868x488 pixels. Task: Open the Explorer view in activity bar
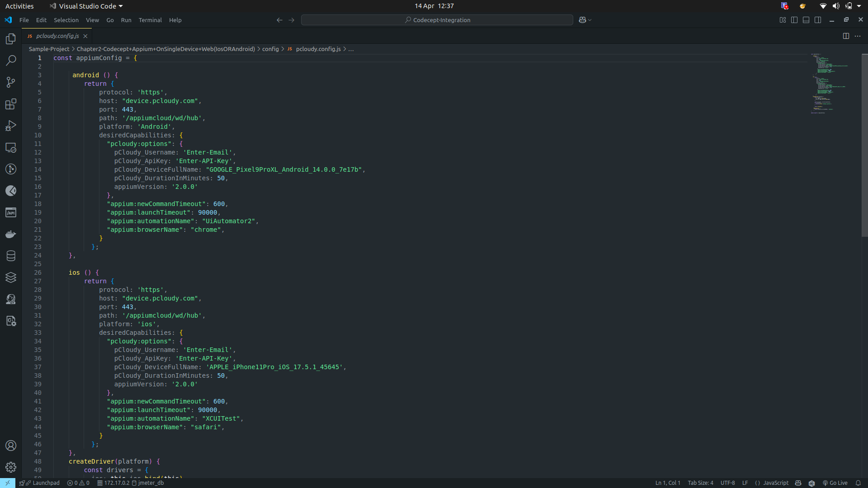(x=11, y=39)
